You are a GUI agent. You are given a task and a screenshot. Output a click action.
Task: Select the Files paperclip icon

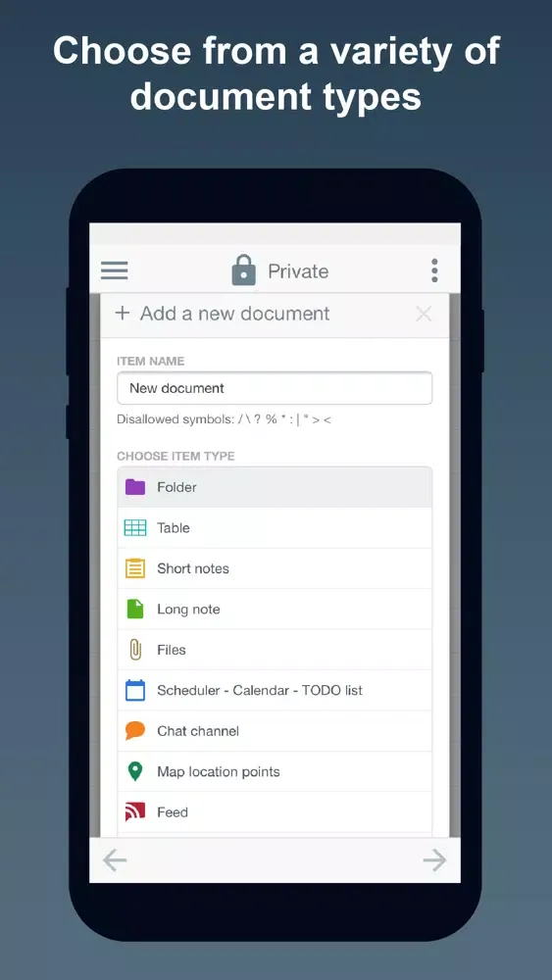pos(135,650)
